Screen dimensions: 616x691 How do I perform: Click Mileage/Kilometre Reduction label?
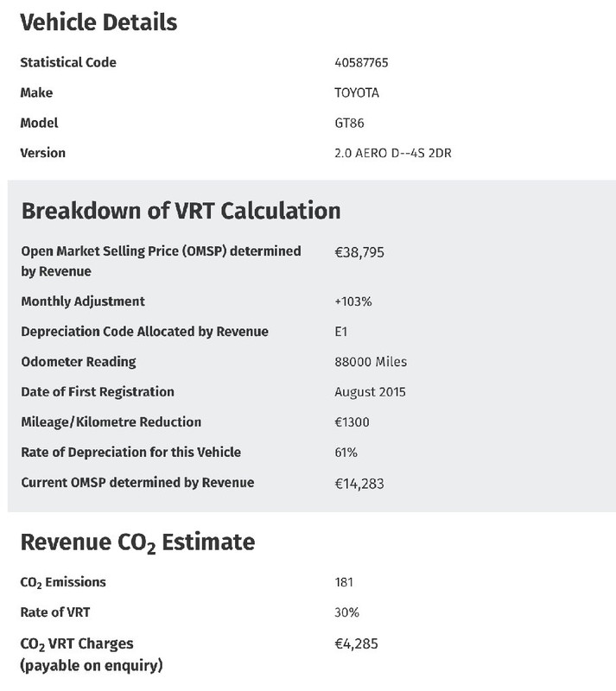pos(111,422)
